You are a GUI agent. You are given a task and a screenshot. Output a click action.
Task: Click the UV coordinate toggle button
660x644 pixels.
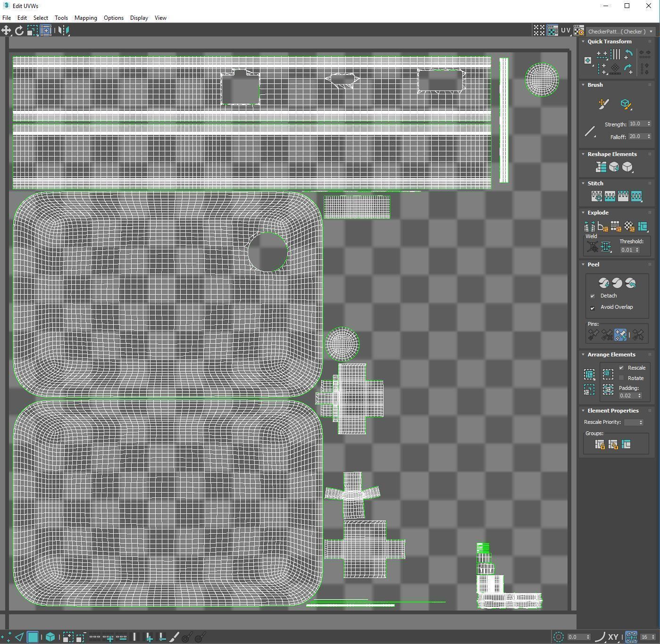[x=566, y=31]
